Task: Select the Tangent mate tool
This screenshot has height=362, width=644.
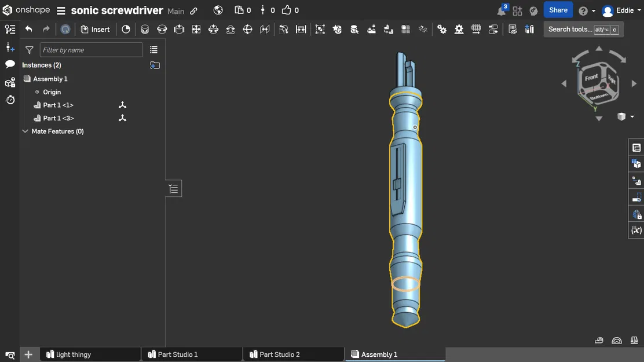Action: point(284,29)
